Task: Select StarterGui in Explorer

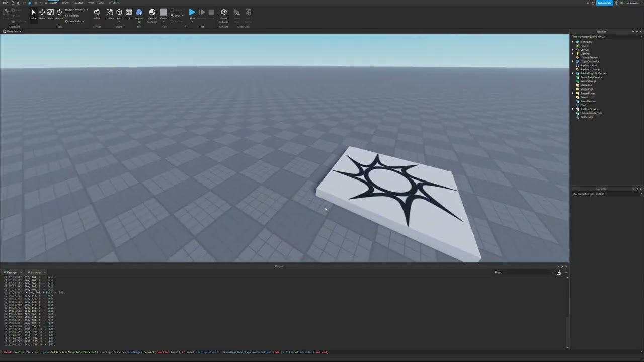Action: coord(586,85)
